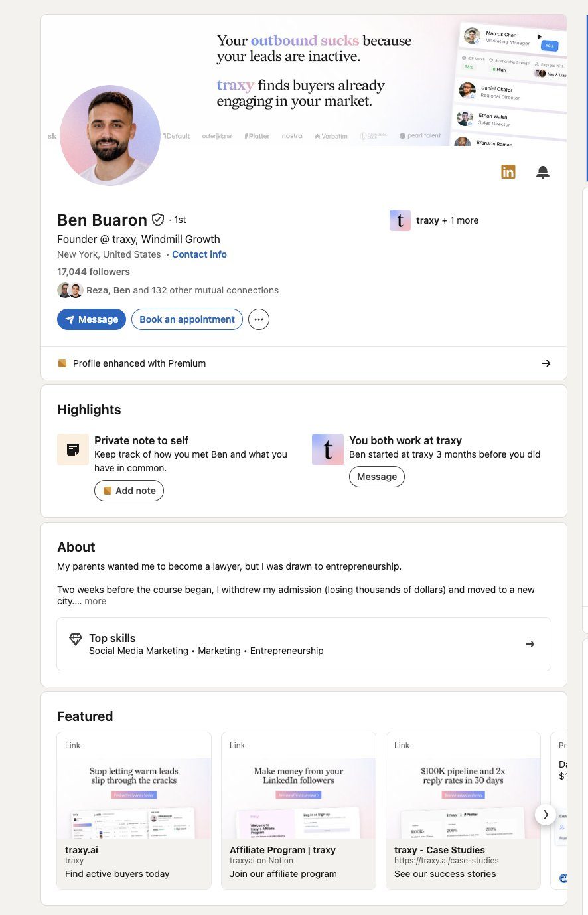Click mutual connections avatar photos

click(x=70, y=290)
